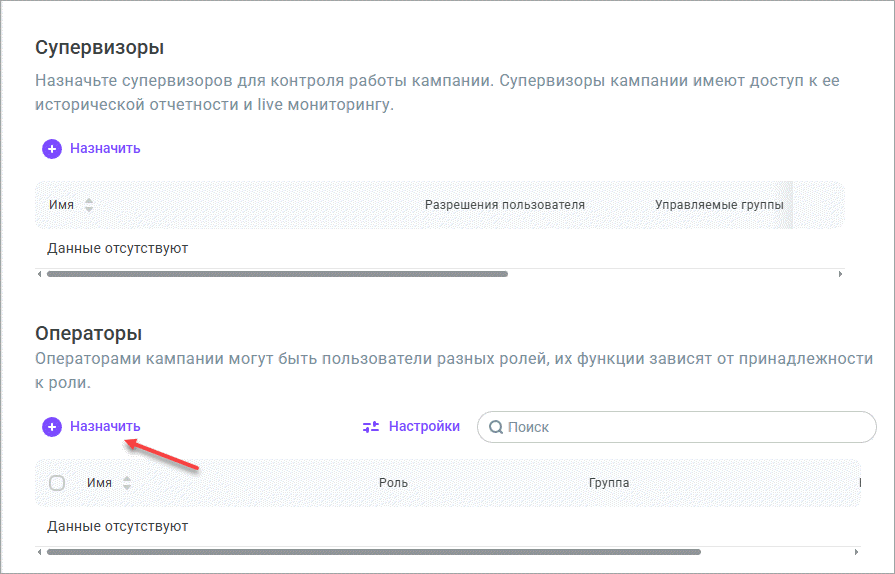The height and width of the screenshot is (574, 895).
Task: Click the magnifier icon in search box
Action: pos(495,427)
